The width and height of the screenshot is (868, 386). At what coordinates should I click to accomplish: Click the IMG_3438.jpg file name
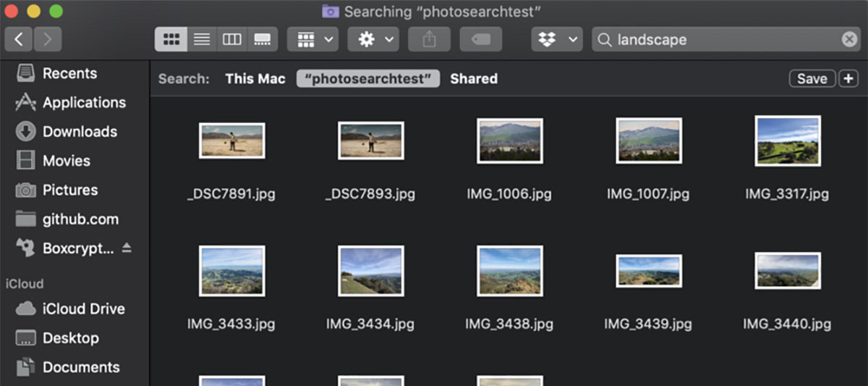click(509, 324)
